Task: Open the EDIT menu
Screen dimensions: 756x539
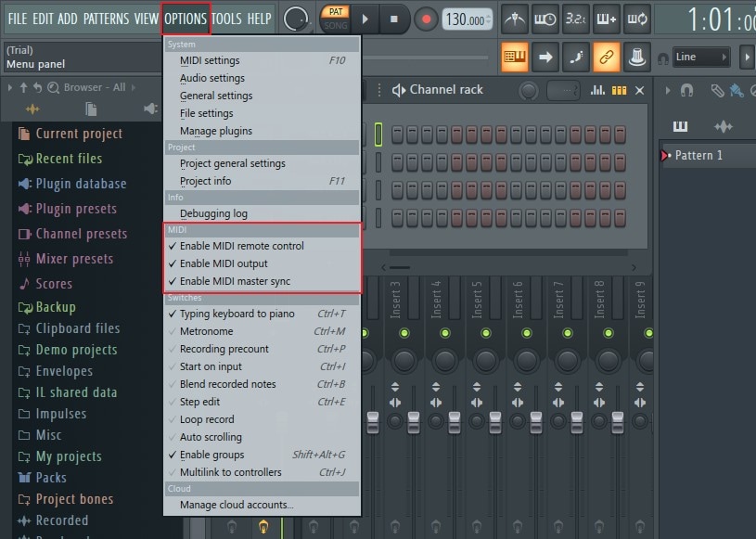Action: [43, 19]
